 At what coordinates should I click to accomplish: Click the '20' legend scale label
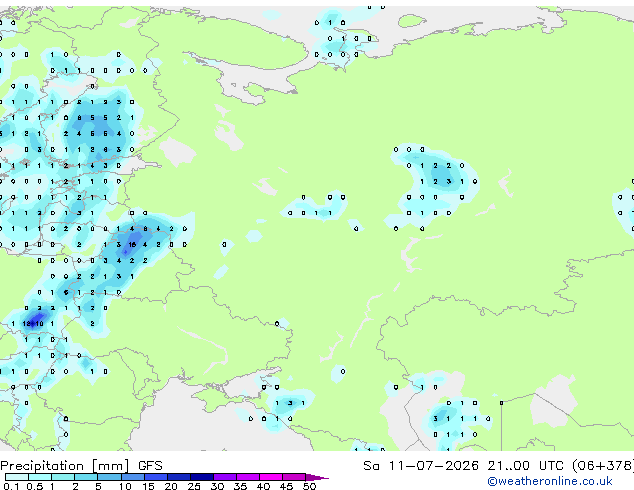click(171, 486)
